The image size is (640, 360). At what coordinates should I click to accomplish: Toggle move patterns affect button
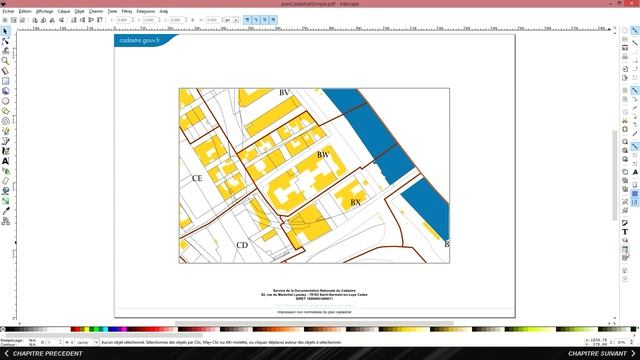coord(273,20)
